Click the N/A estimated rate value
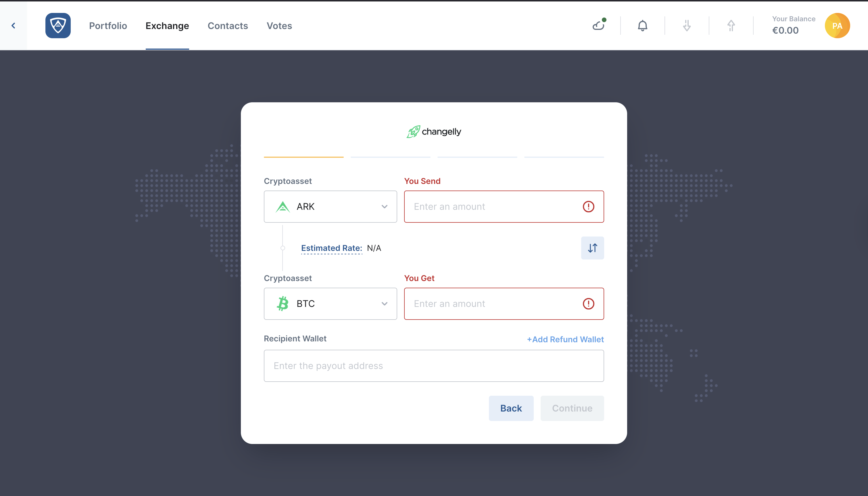868x496 pixels. 374,248
